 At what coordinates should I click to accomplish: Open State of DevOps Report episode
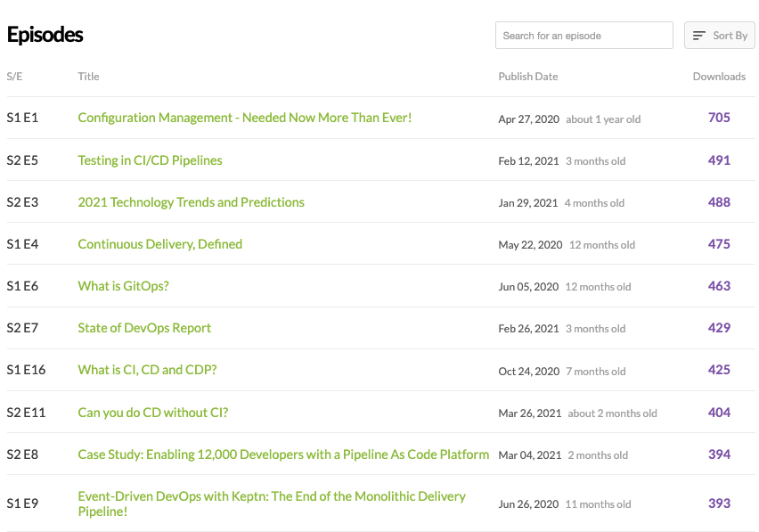pos(144,328)
